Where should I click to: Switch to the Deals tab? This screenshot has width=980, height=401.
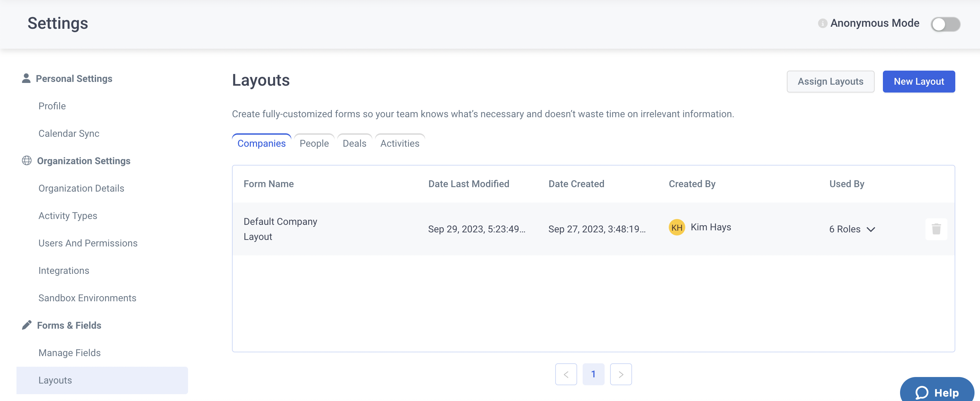coord(354,143)
